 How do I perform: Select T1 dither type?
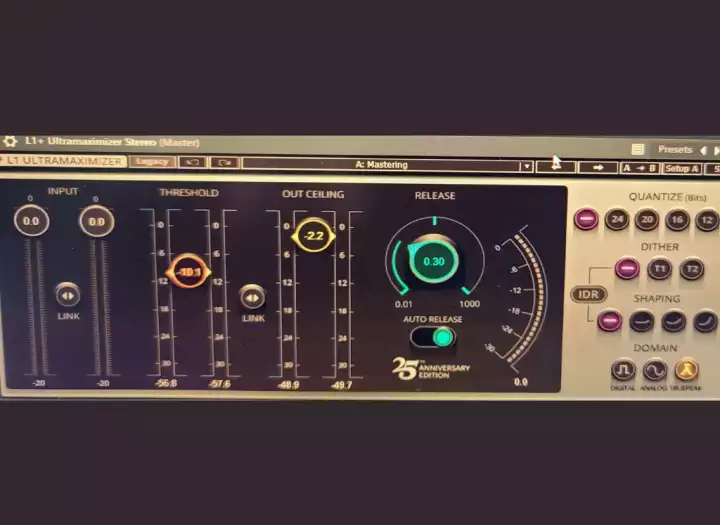(659, 269)
